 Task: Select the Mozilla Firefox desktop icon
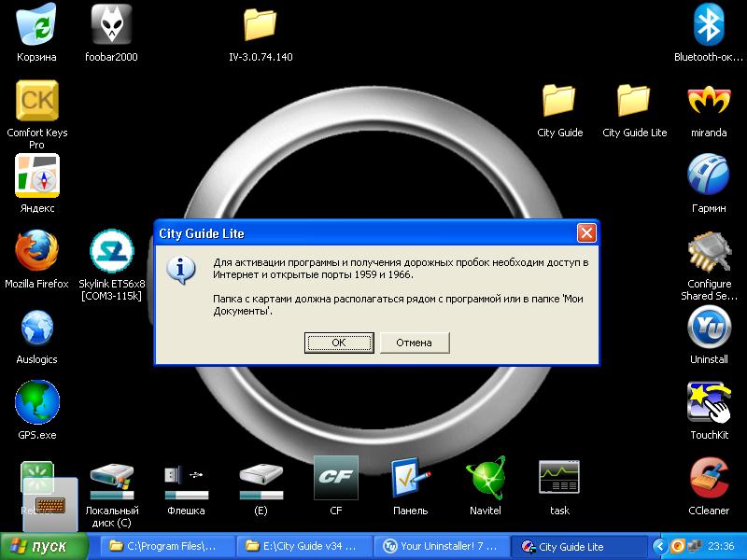coord(36,252)
